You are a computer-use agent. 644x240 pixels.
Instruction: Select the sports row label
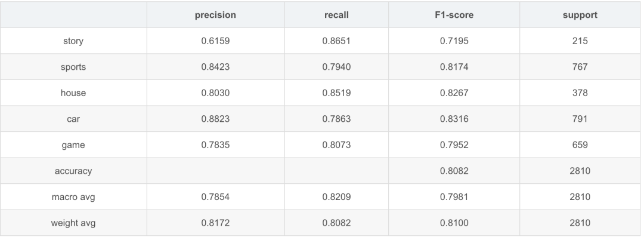pyautogui.click(x=75, y=67)
